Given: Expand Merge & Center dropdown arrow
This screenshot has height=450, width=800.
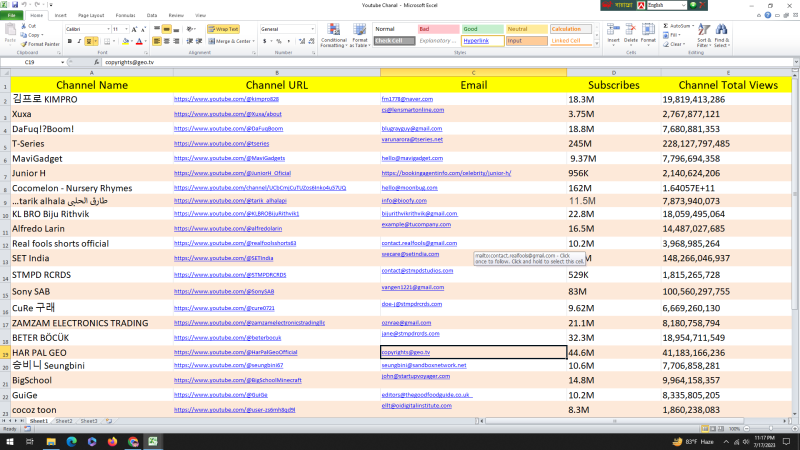Looking at the screenshot, I should pos(253,41).
